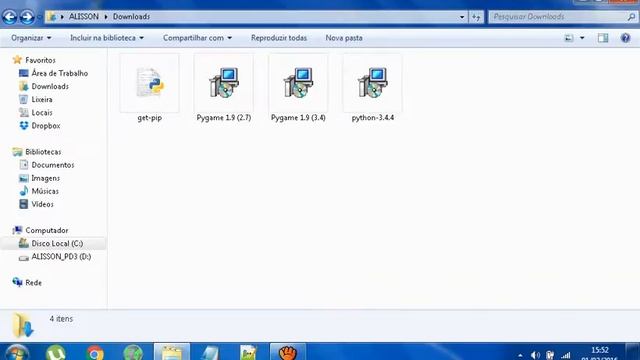The width and height of the screenshot is (640, 360).
Task: Select Locais in the Favoritos list
Action: [42, 112]
